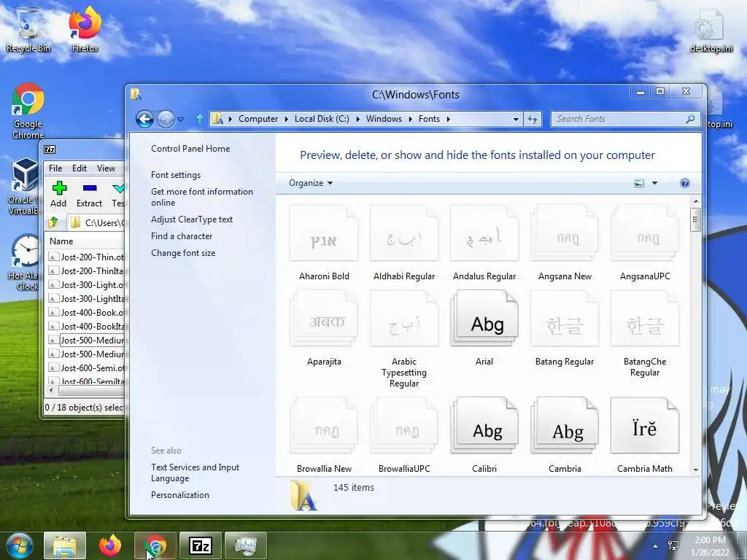Open the Edit menu in 7-Zip
747x560 pixels.
coord(79,168)
